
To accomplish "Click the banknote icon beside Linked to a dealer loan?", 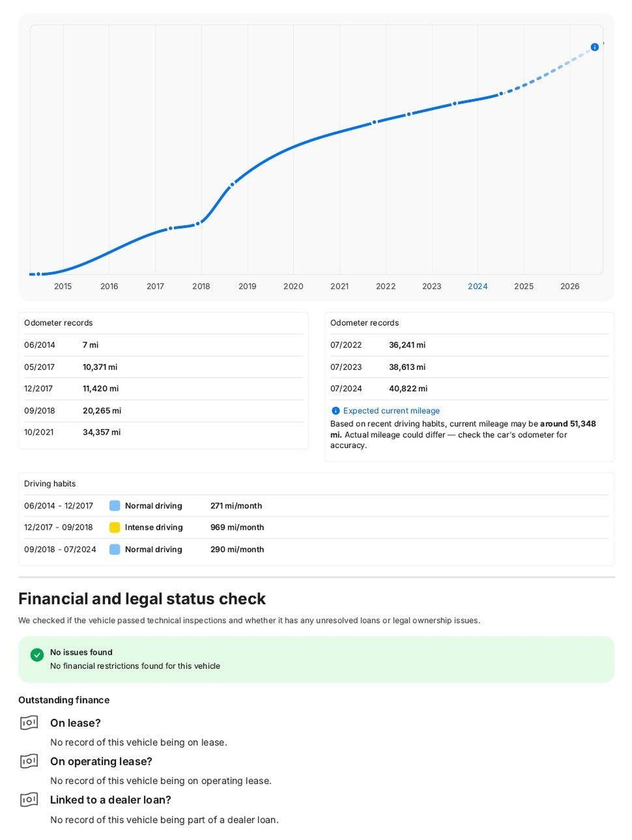I will pyautogui.click(x=29, y=799).
